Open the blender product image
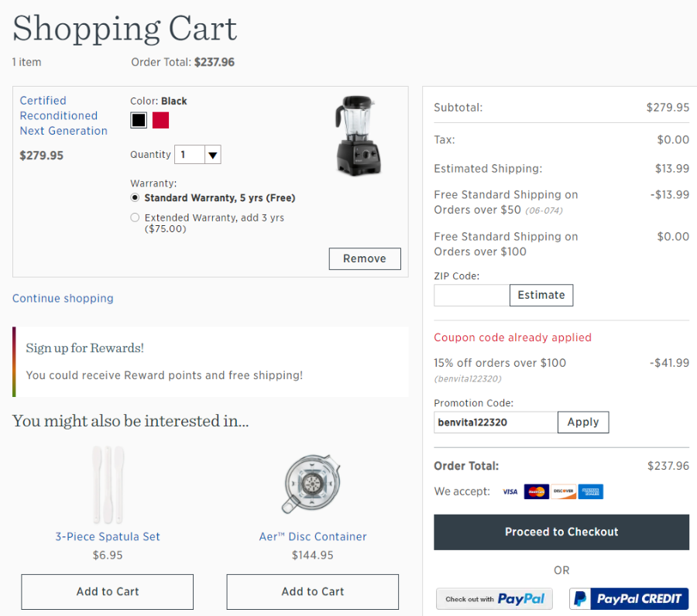 (x=358, y=135)
